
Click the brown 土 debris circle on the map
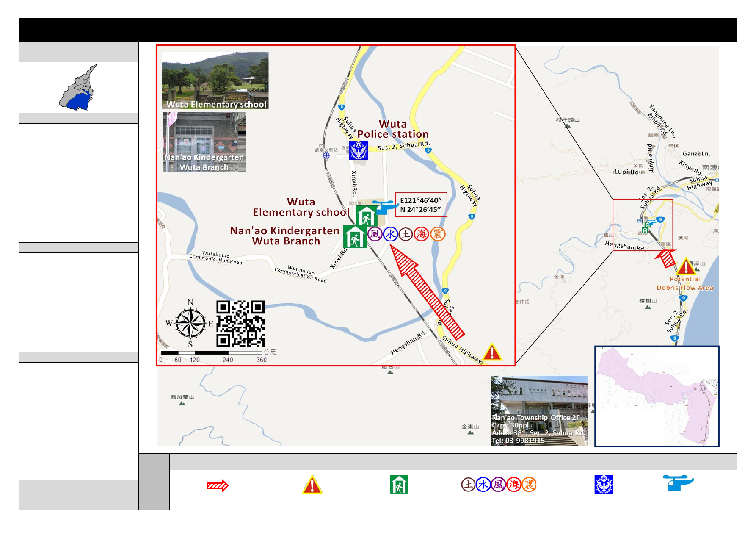[x=406, y=234]
